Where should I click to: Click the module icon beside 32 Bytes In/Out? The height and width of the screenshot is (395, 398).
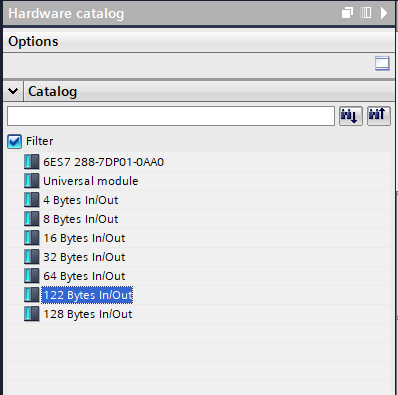pyautogui.click(x=32, y=257)
